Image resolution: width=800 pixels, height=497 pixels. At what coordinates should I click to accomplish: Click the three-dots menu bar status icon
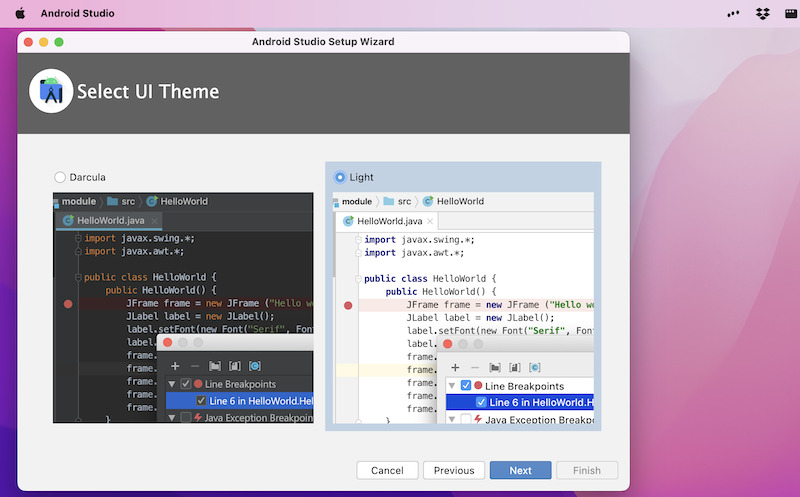tap(733, 14)
